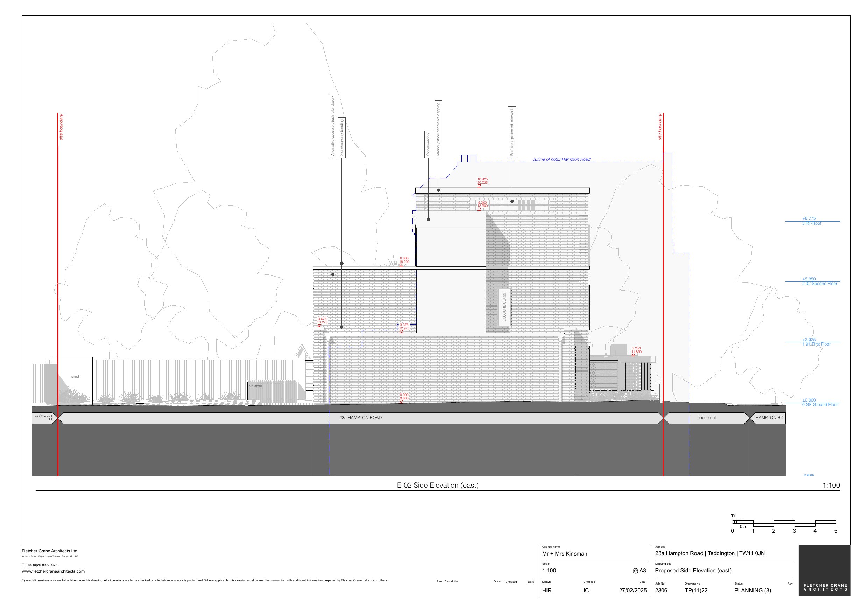
Task: Click the 2 02-Second Floor level label
Action: 819,284
